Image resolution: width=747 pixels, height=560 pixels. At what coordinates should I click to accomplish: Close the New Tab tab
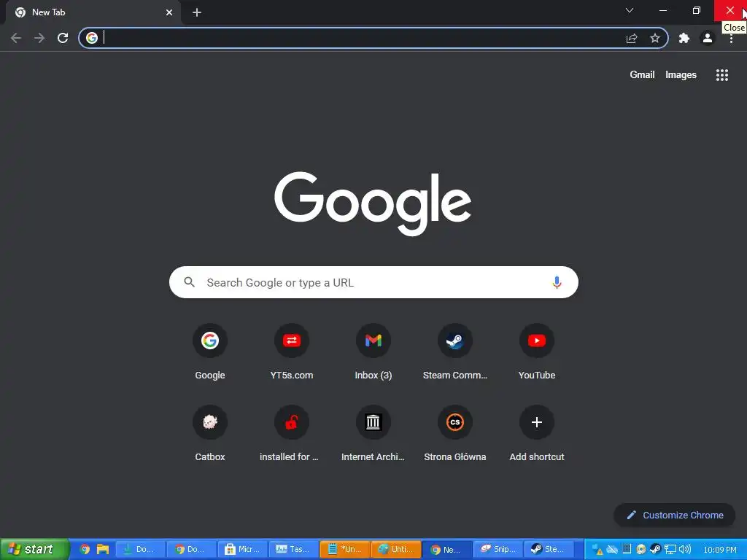[169, 12]
